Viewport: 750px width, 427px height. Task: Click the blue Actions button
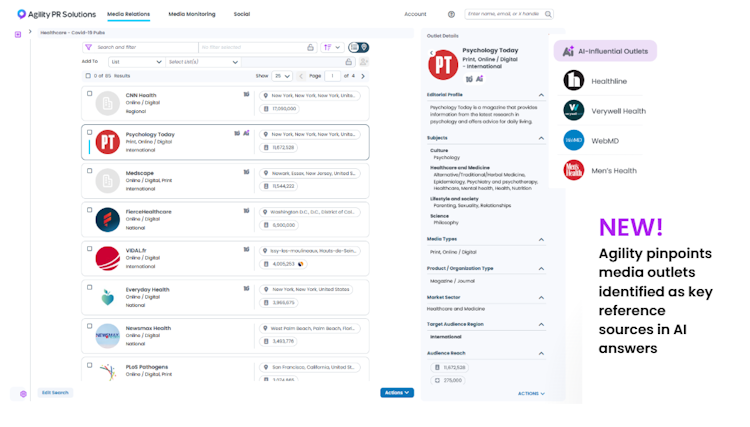(397, 393)
